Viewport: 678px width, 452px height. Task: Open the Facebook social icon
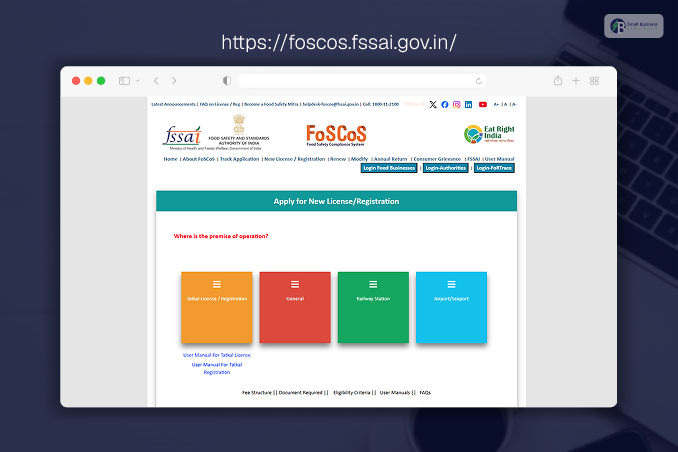pyautogui.click(x=445, y=105)
